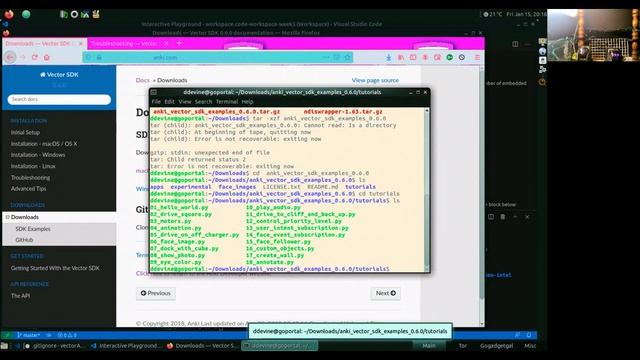This screenshot has width=640, height=360.
Task: Open Advanced Tips sidebar link
Action: 29,189
